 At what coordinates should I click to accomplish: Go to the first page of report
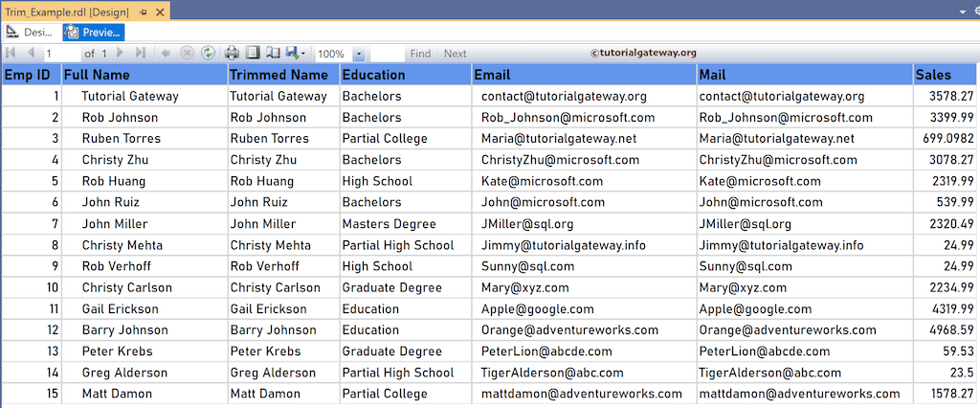click(x=11, y=54)
